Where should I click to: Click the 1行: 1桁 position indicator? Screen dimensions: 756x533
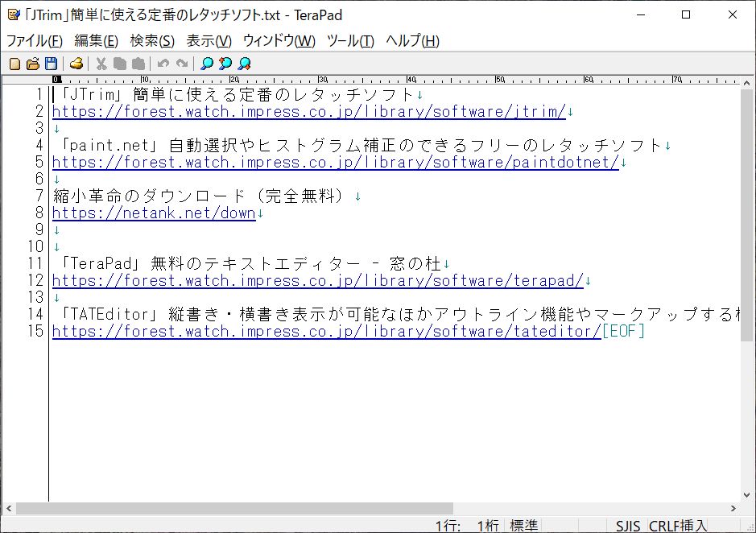(467, 526)
